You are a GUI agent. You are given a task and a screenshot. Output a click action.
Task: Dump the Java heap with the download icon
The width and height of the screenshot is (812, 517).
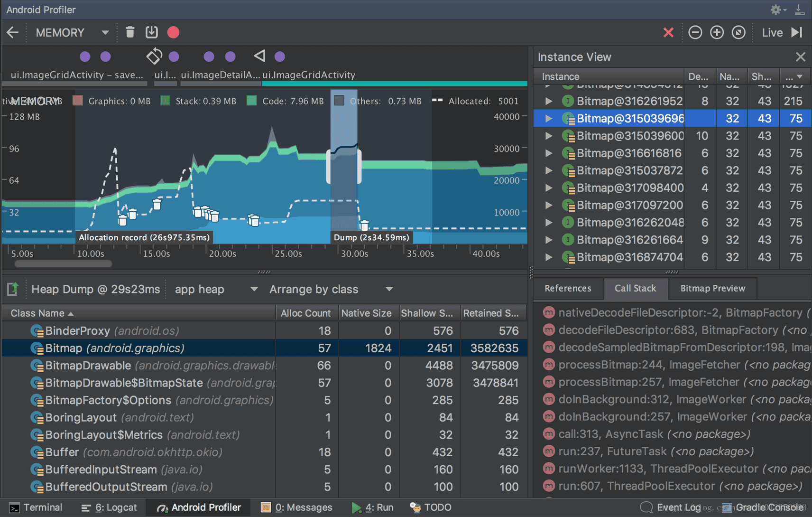(151, 32)
